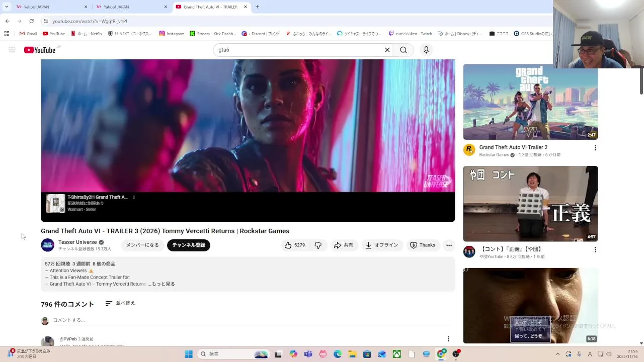Open File Explorer from the taskbar
Screen dimensions: 644x362
pos(352,354)
